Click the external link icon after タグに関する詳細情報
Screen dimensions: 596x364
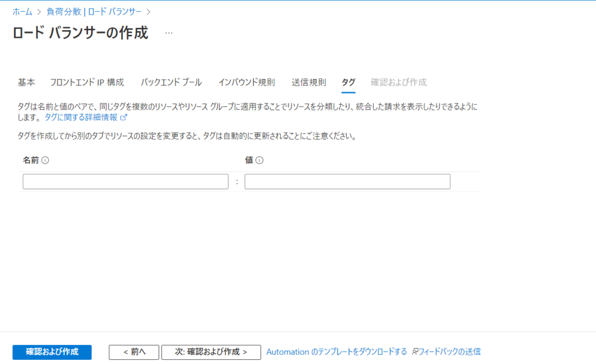click(123, 117)
